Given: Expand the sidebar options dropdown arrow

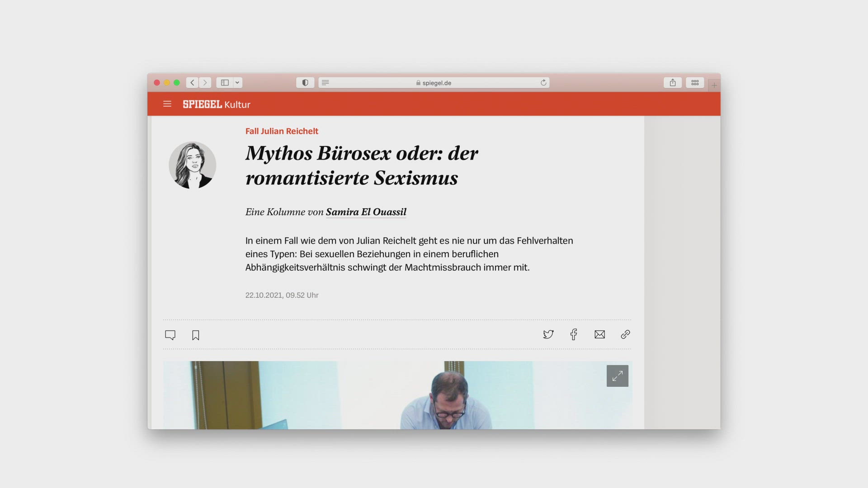Looking at the screenshot, I should 237,83.
